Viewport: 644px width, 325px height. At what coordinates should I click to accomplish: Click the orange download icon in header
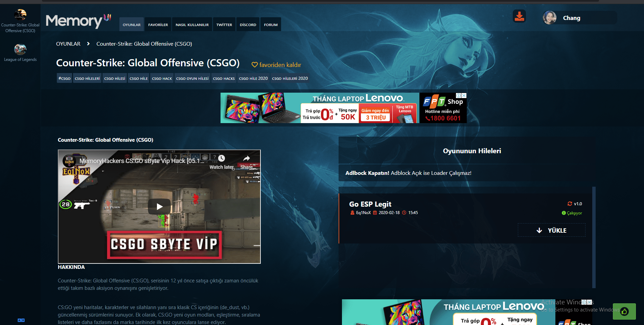click(x=519, y=16)
